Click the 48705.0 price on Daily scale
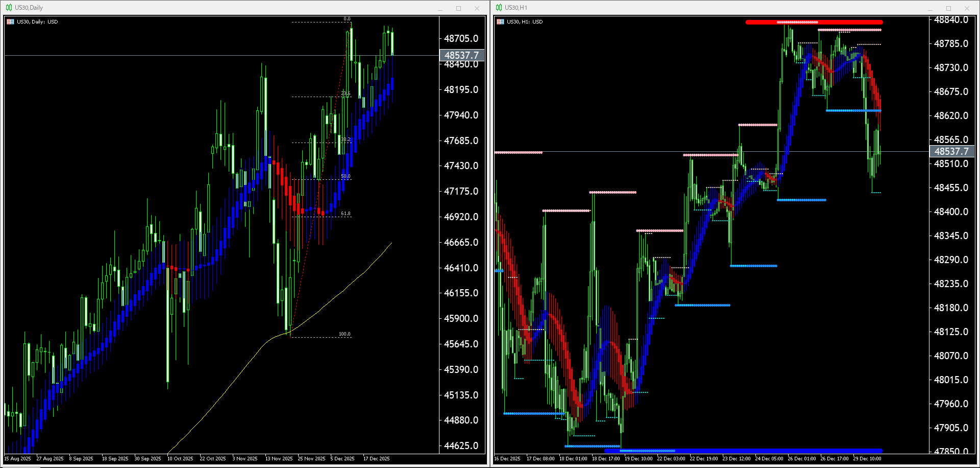Screen dimensions: 980x468 (x=461, y=39)
